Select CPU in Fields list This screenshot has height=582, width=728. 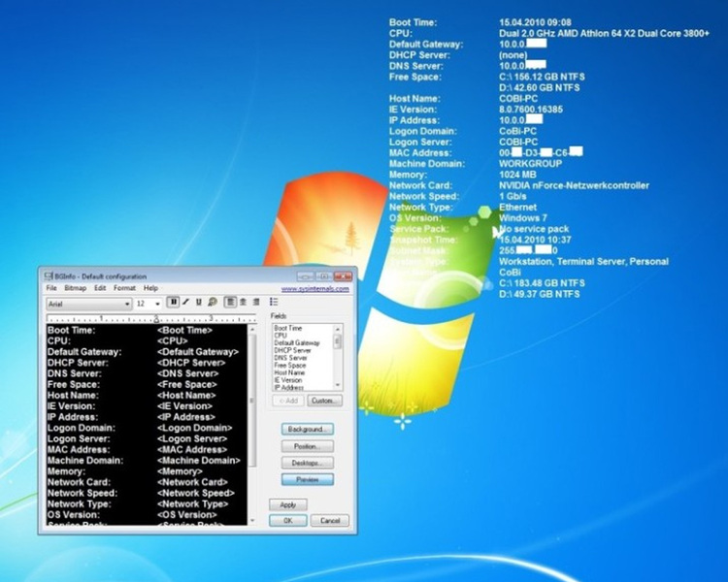pyautogui.click(x=281, y=336)
